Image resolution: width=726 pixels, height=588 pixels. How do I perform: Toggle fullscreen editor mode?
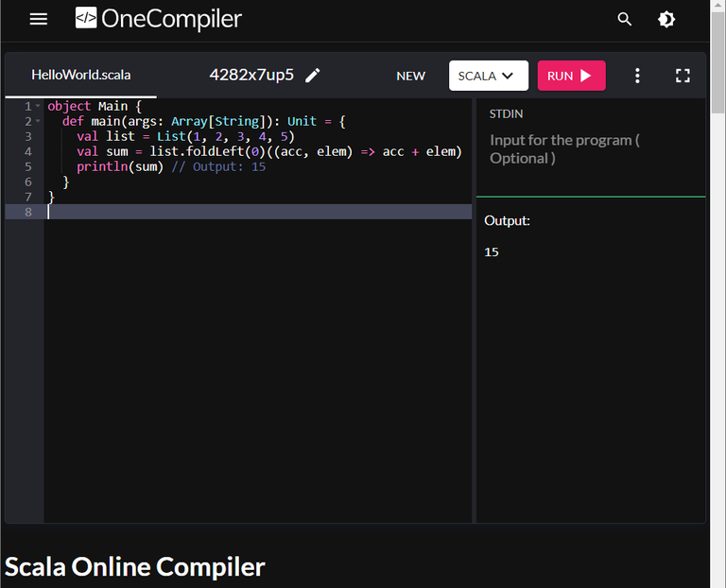point(683,76)
